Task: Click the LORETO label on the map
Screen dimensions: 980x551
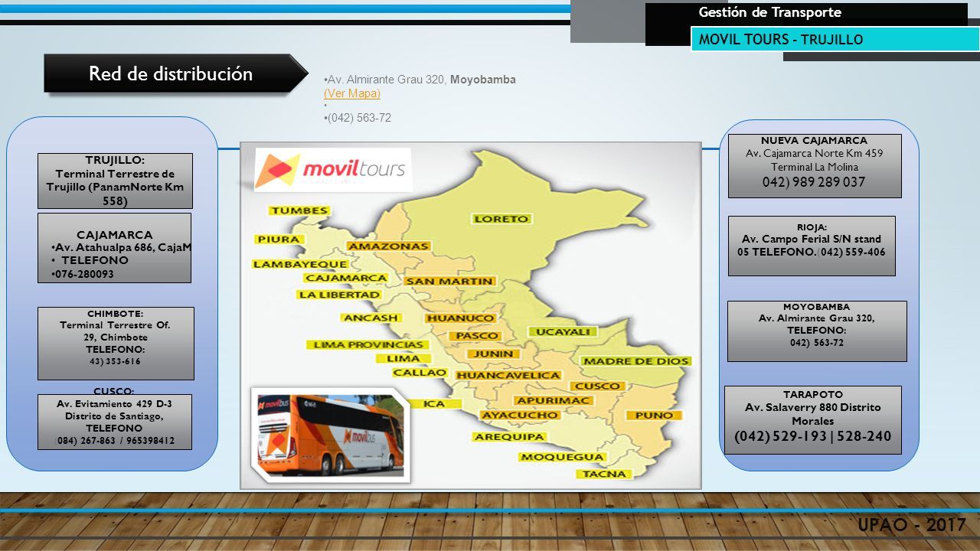Action: (x=501, y=219)
